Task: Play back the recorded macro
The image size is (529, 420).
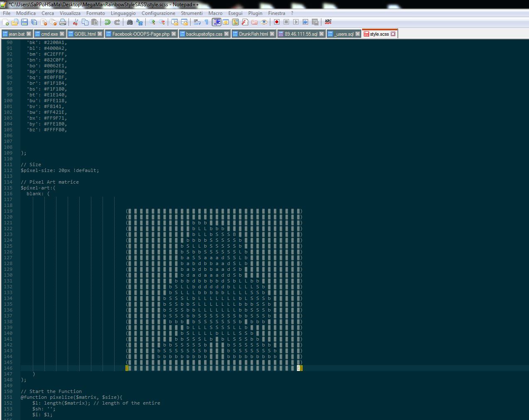Action: coord(296,22)
